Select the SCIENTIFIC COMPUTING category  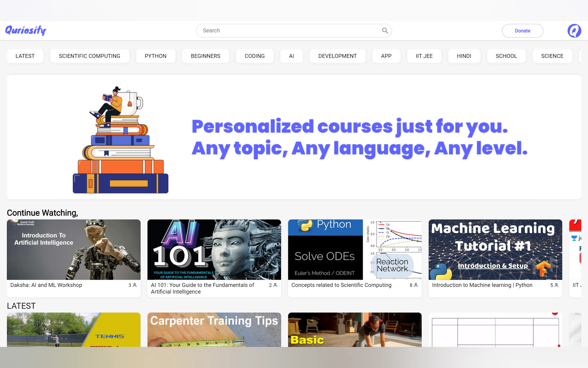pyautogui.click(x=89, y=56)
